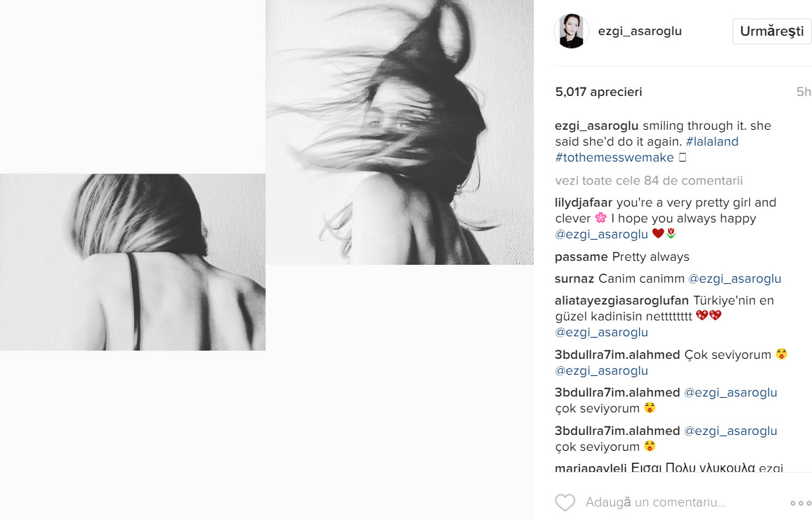Screen dimensions: 812x519
Task: Open first 3bdullra7im.alahmed commenter name
Action: 617,355
